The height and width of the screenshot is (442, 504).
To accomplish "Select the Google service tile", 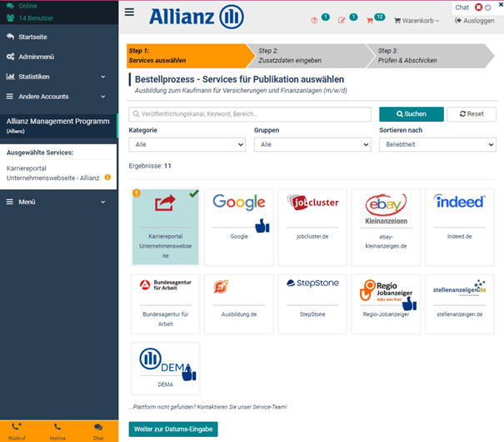I will [239, 227].
